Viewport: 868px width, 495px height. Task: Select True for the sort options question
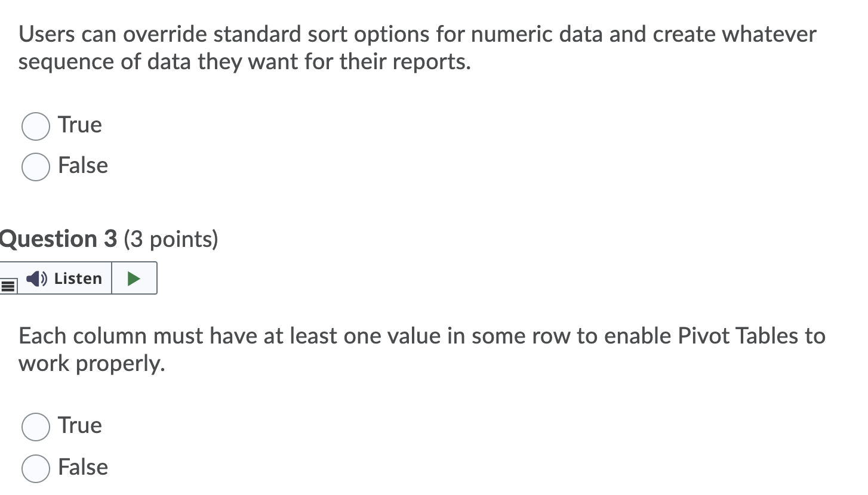[x=35, y=126]
